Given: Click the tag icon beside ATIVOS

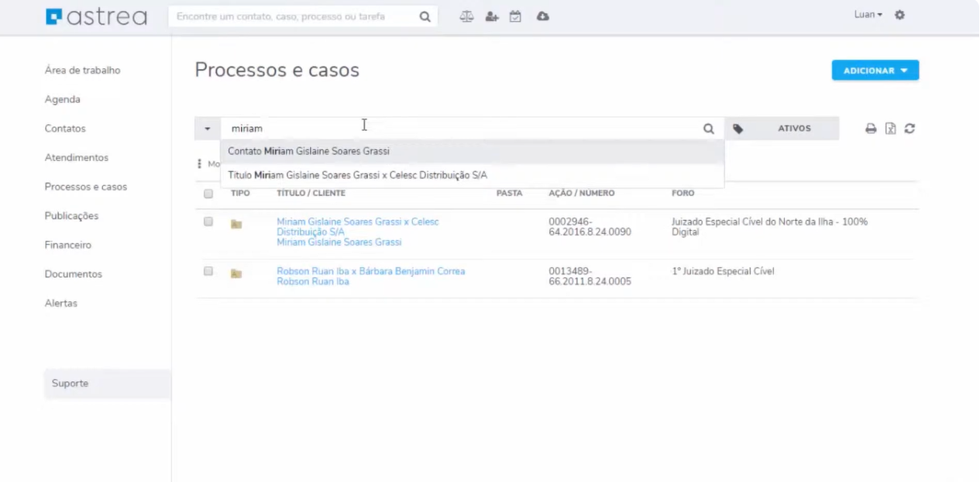Looking at the screenshot, I should [x=738, y=129].
